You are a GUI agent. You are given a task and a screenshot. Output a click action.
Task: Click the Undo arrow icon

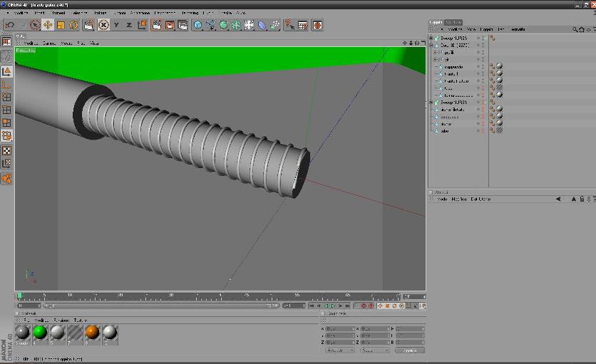pyautogui.click(x=10, y=25)
